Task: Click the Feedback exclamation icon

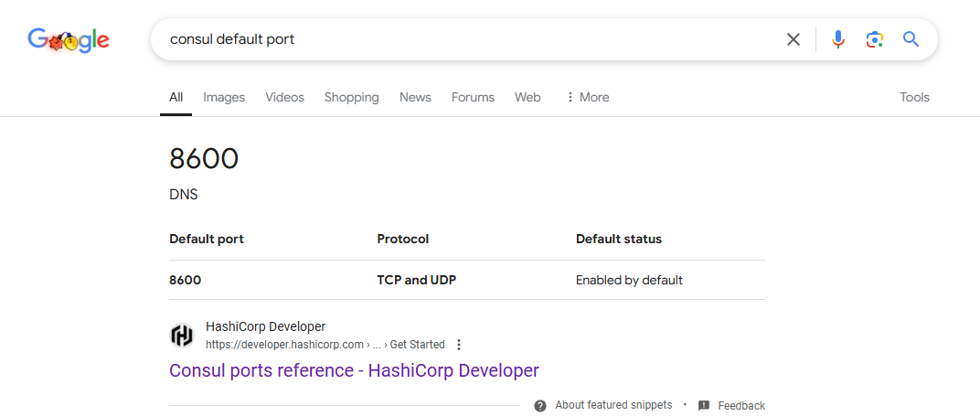Action: pyautogui.click(x=704, y=405)
